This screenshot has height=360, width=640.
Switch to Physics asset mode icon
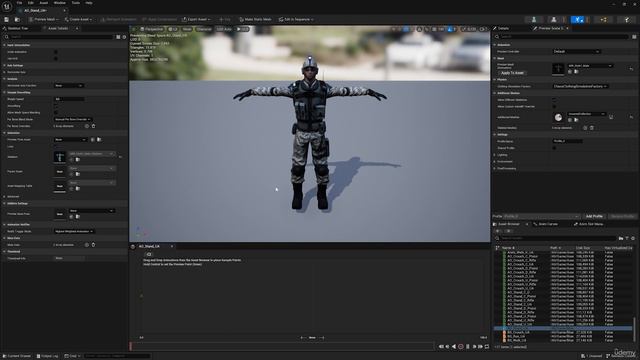coord(627,19)
